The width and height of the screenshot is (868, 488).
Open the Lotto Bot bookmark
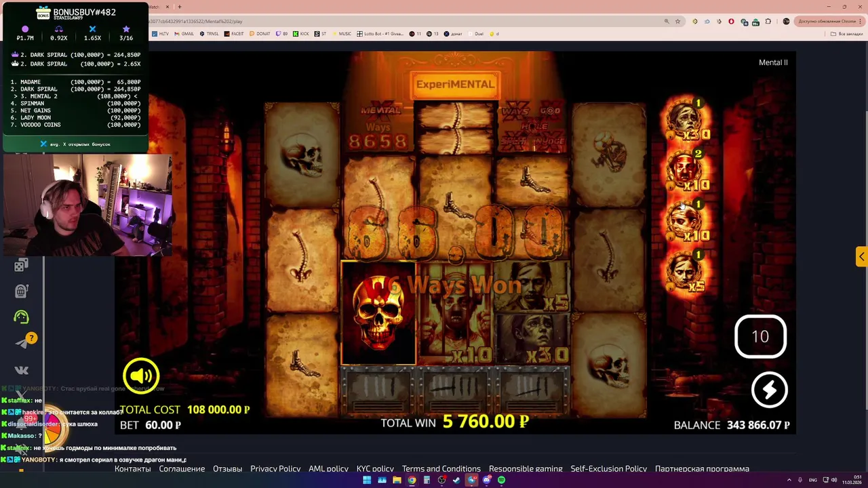click(380, 33)
